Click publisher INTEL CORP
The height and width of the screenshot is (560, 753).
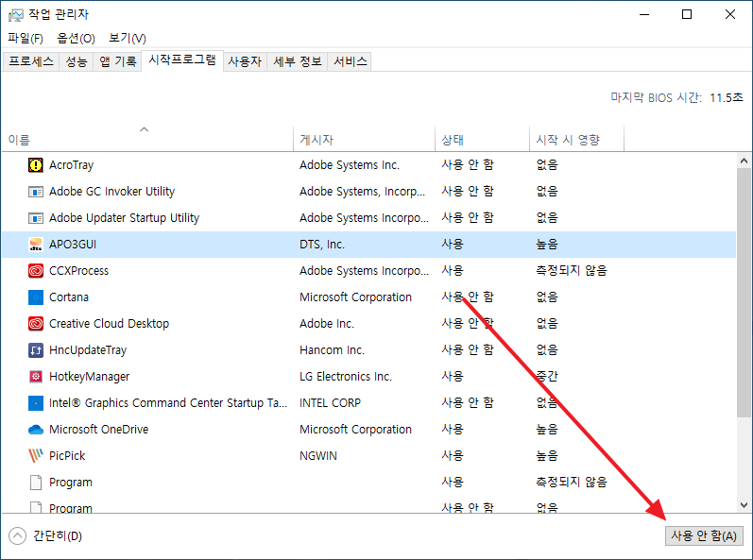[330, 402]
